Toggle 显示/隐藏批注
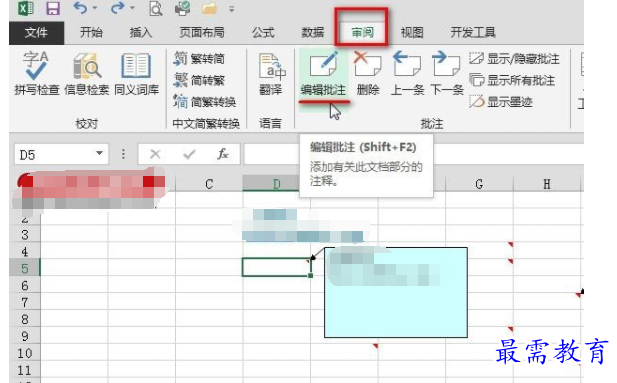Viewport: 617px width, 383px height. point(514,59)
